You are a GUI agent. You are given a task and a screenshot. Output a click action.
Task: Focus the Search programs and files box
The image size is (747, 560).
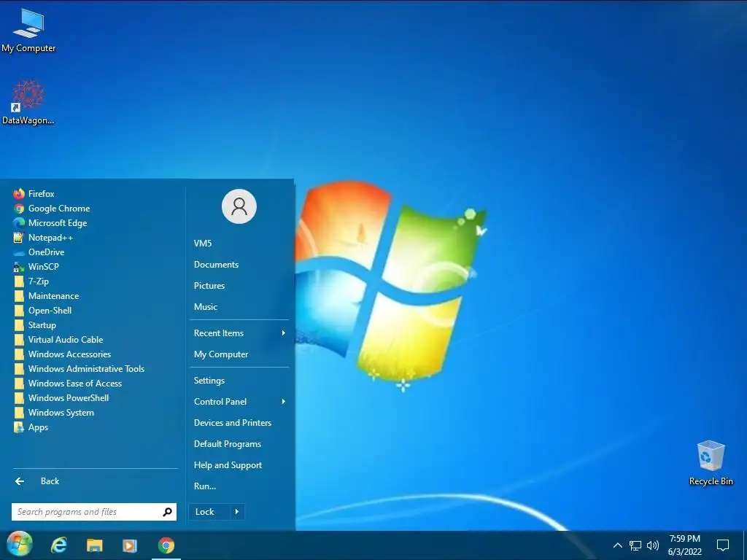94,512
